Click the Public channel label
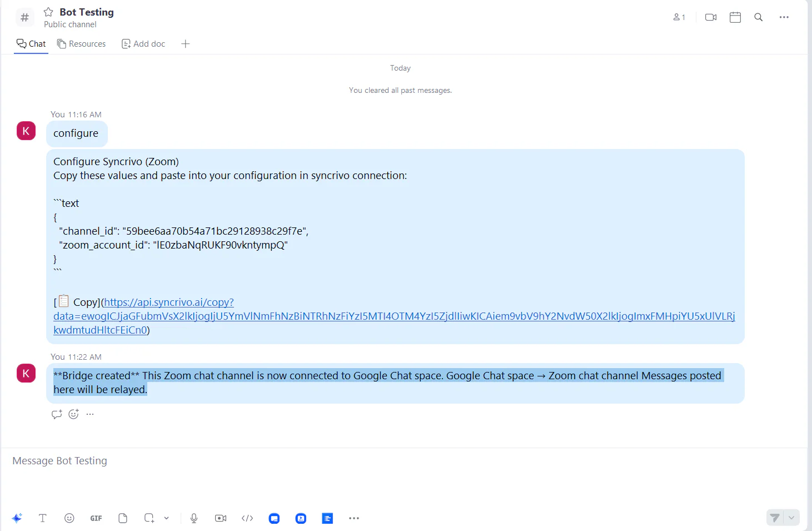Viewport: 812px width, 531px height. 70,24
